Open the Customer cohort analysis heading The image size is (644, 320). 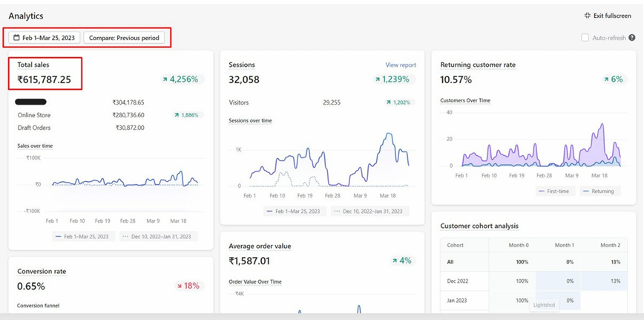pyautogui.click(x=479, y=226)
